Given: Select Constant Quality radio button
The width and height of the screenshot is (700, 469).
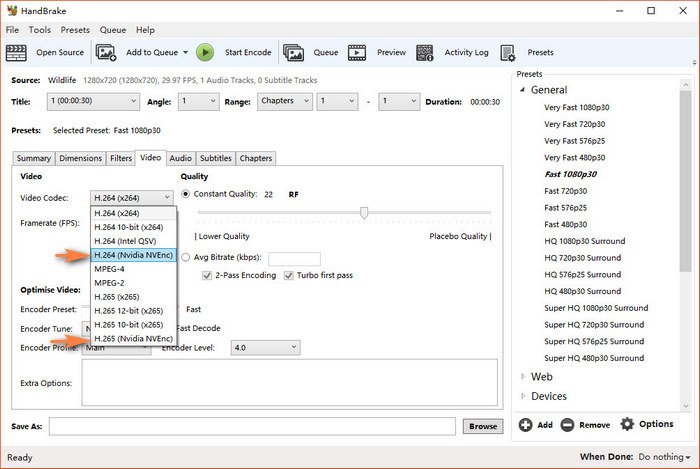Looking at the screenshot, I should (x=186, y=194).
